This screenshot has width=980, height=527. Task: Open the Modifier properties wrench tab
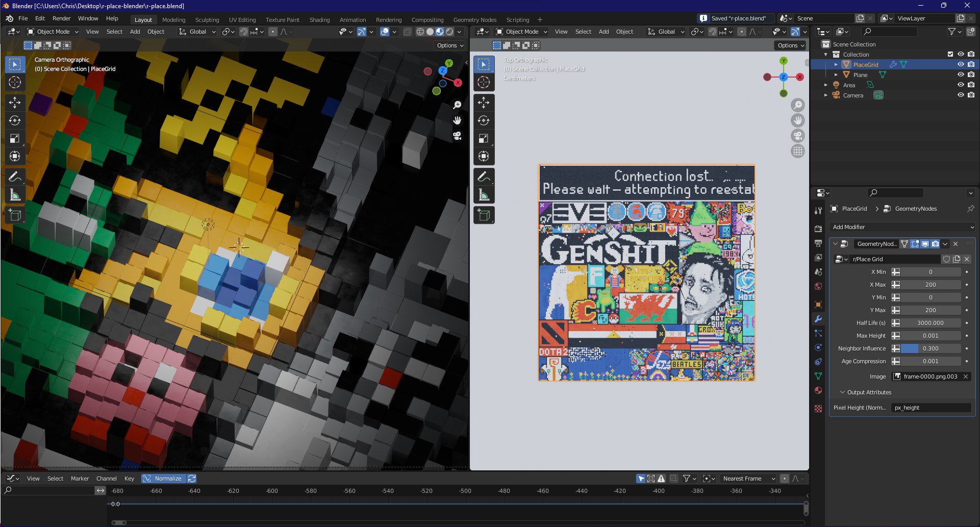(818, 319)
